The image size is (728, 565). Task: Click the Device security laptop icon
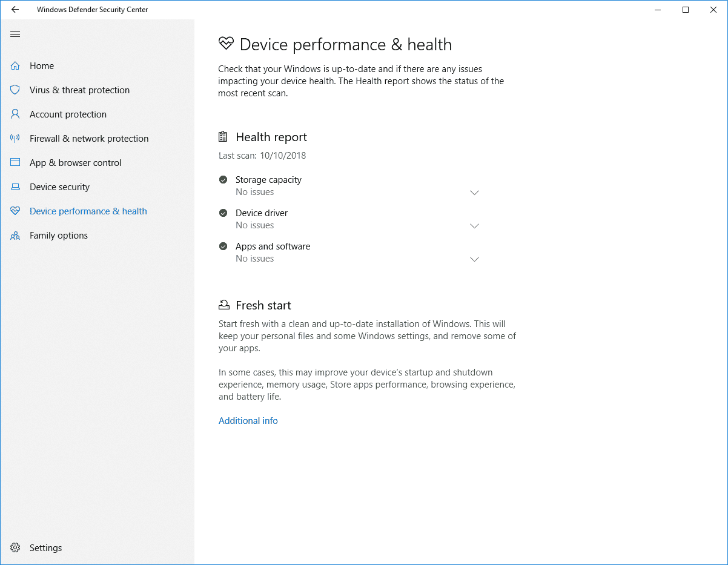15,187
